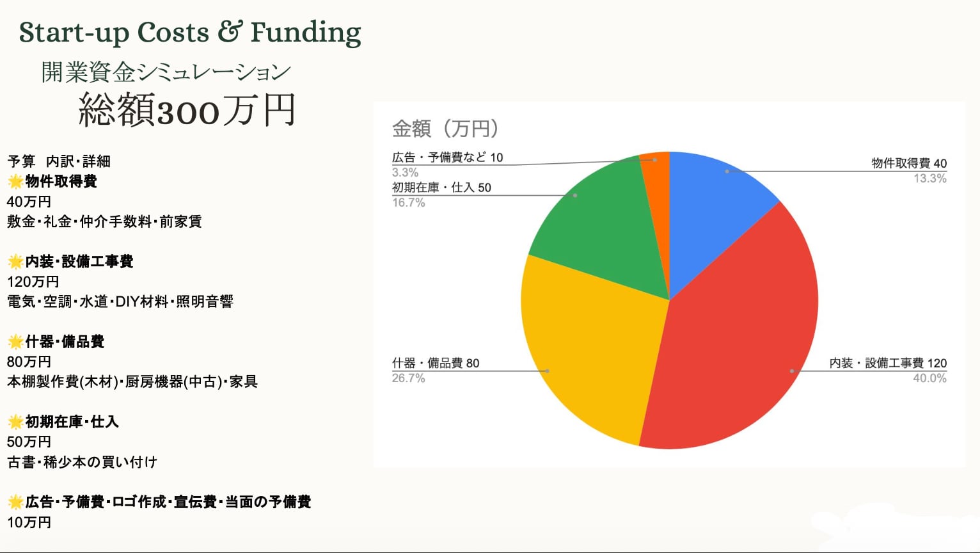The height and width of the screenshot is (553, 980).
Task: Click the star icon beside 内装・設備工事費
Action: coord(15,262)
